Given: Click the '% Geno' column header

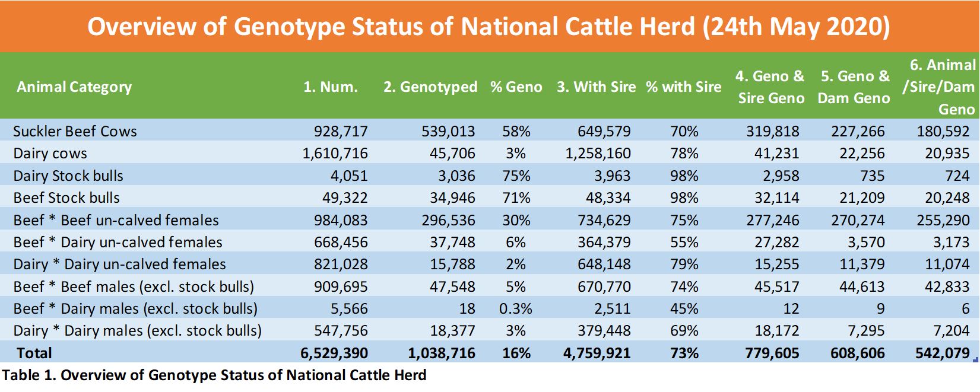Looking at the screenshot, I should click(516, 87).
